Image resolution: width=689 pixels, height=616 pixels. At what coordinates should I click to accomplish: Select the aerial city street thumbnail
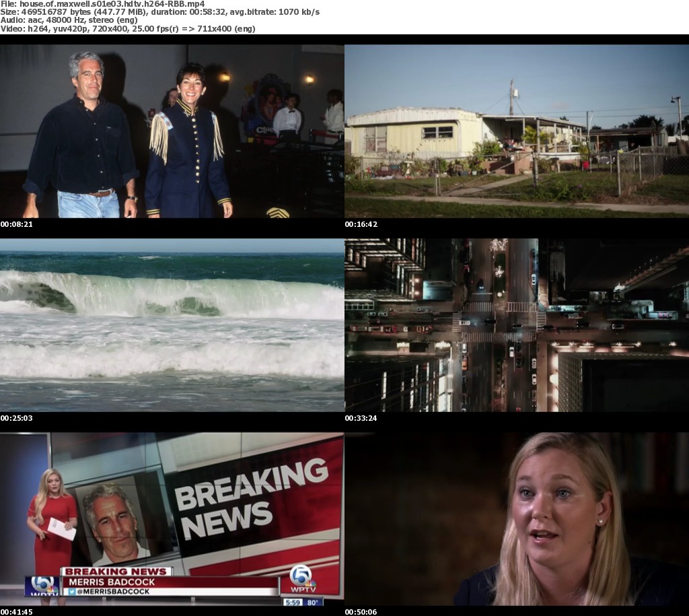click(517, 324)
